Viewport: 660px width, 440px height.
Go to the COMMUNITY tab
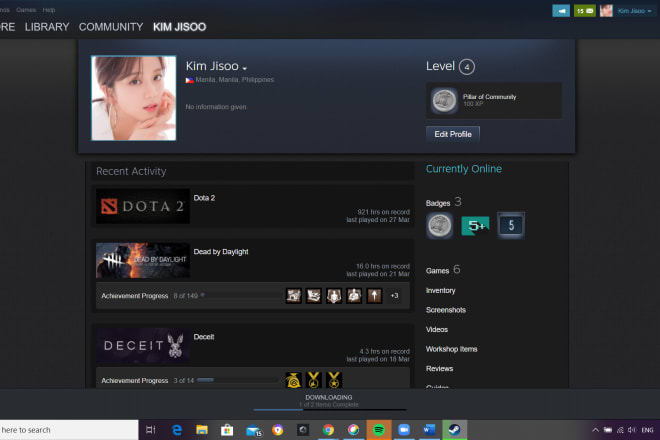click(111, 27)
